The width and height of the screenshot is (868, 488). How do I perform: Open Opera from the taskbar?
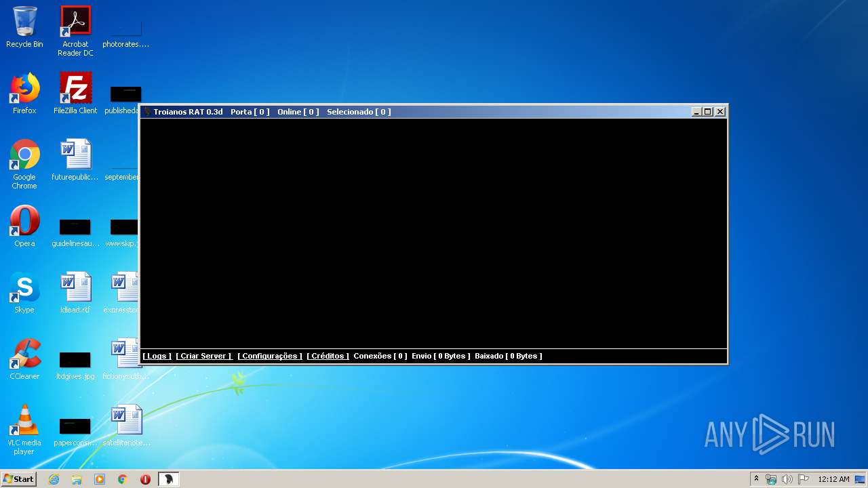[145, 479]
